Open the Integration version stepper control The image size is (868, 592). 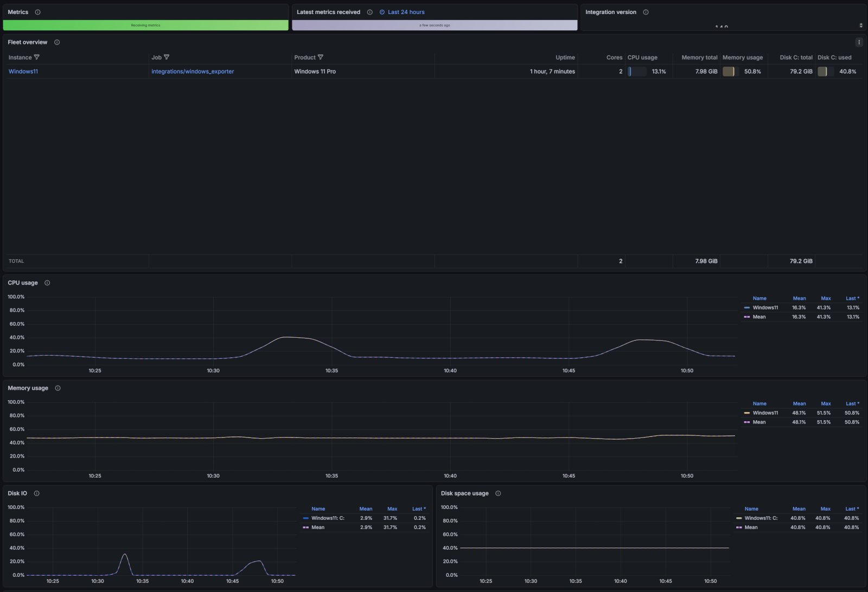860,25
